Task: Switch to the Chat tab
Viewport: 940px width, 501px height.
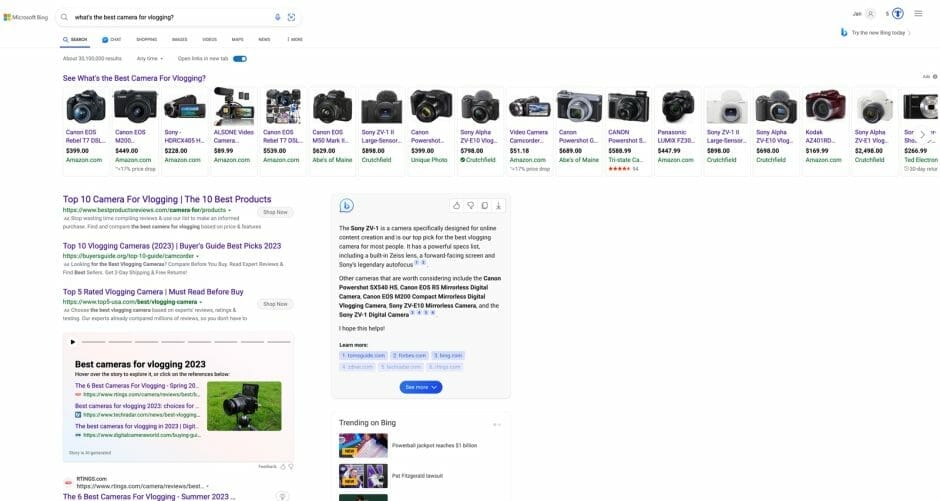Action: (x=111, y=40)
